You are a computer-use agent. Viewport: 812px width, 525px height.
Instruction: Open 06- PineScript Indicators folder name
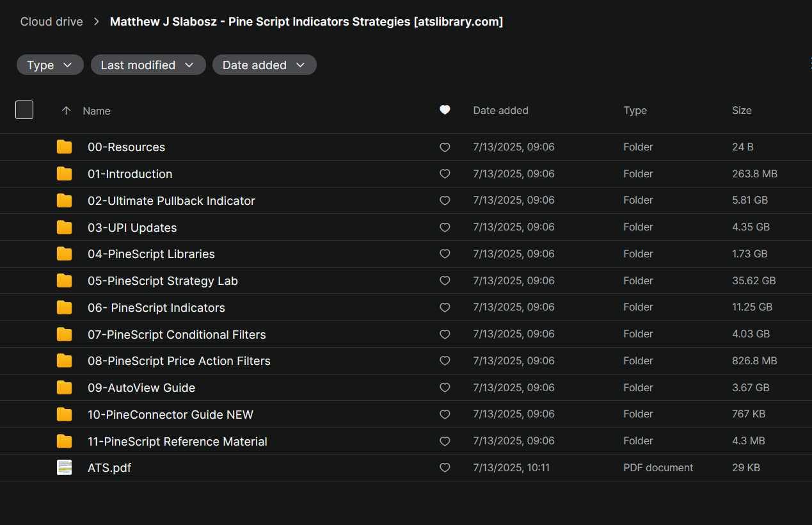[x=156, y=308]
